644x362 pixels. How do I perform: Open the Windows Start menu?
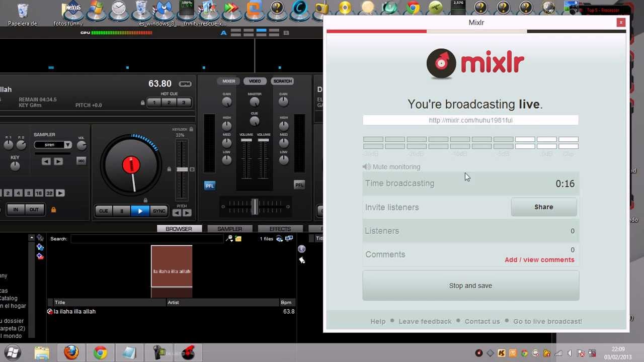[x=12, y=352]
